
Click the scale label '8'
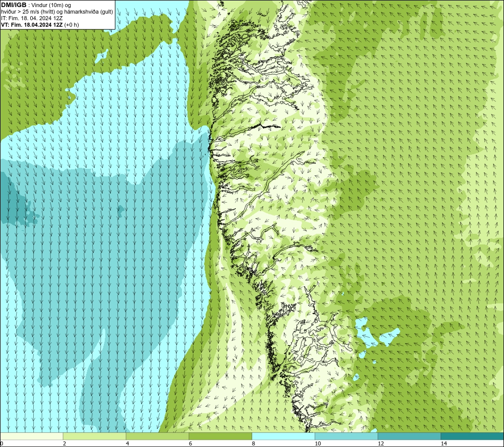(x=254, y=444)
